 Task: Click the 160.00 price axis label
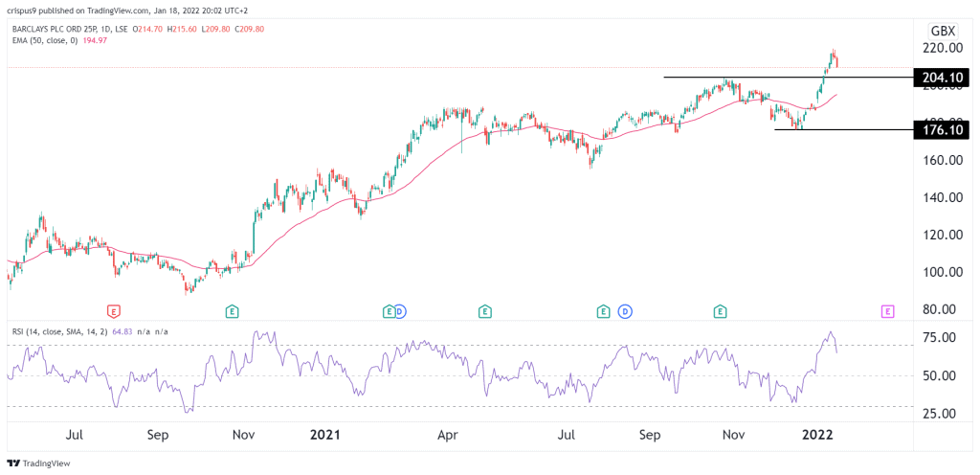(x=941, y=160)
